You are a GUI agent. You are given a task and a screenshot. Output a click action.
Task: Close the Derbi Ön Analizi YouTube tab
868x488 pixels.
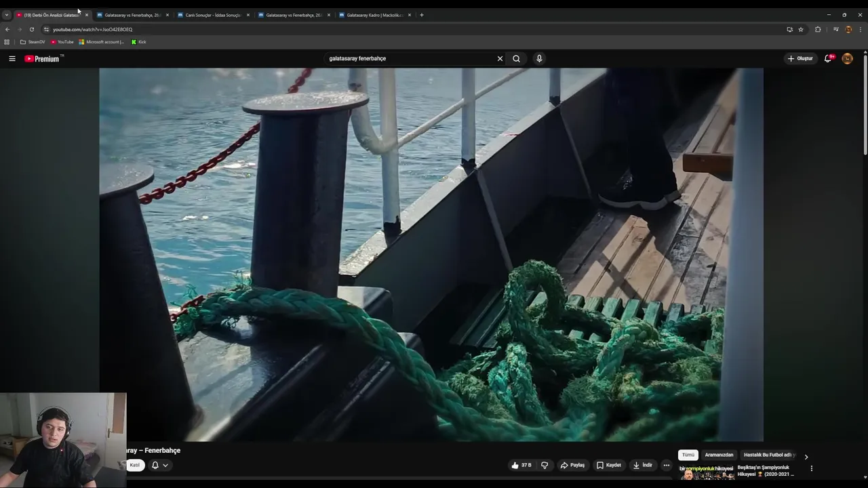click(87, 15)
